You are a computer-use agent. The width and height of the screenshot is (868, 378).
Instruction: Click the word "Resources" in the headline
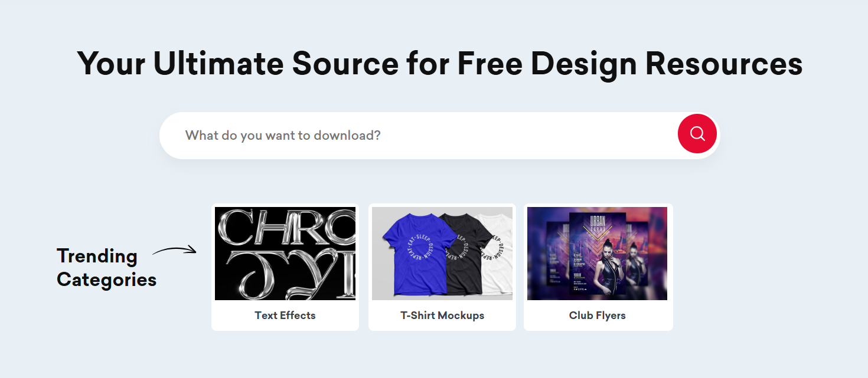tap(723, 64)
